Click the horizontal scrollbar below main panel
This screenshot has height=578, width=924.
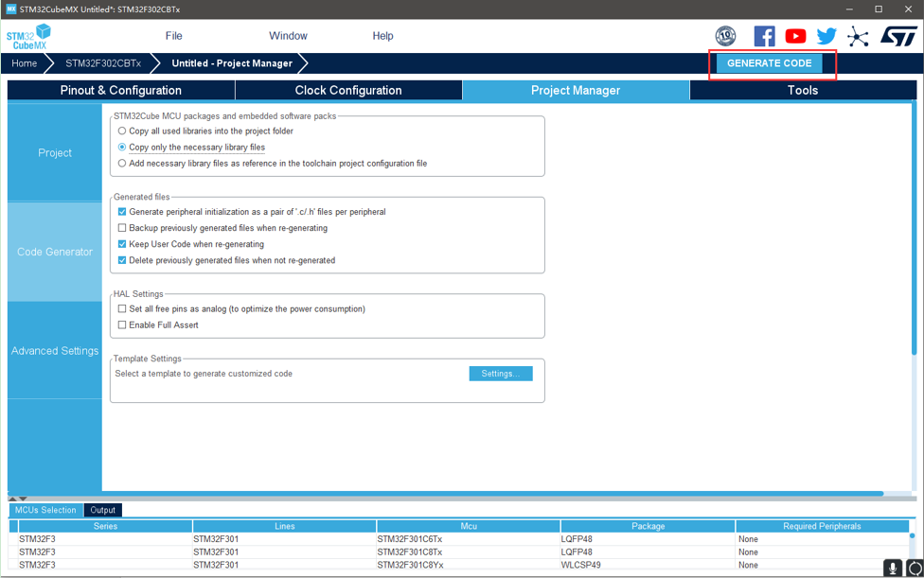(446, 493)
